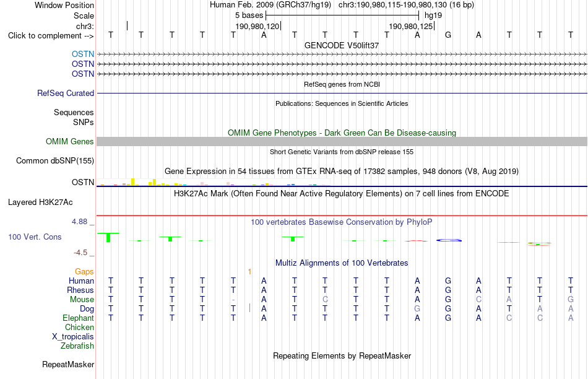The width and height of the screenshot is (588, 379).
Task: Click the gray G in Dog row
Action: 417,309
